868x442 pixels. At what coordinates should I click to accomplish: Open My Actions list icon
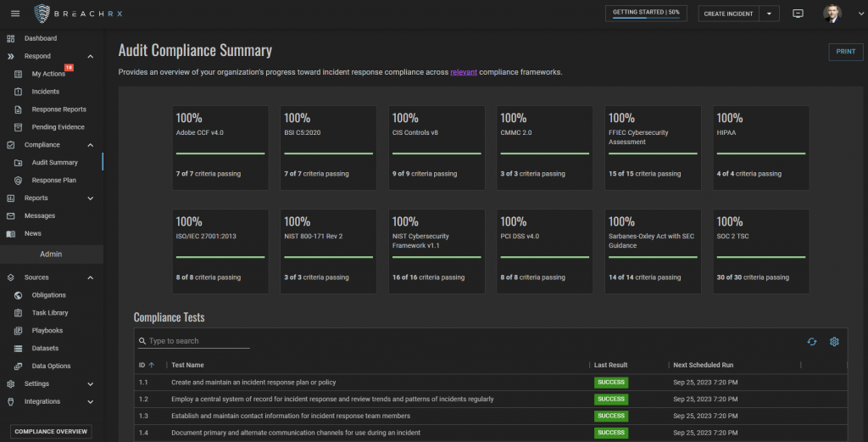click(x=19, y=74)
